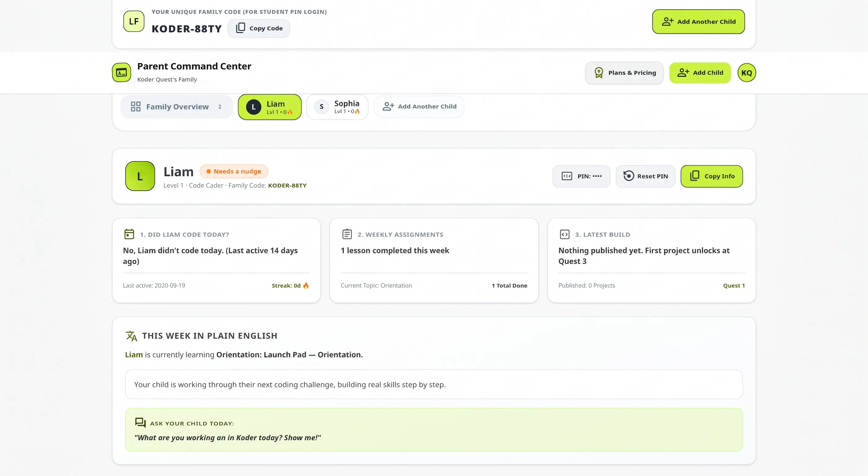Click the green KODER-88TY family code text
Viewport: 868px width, 476px height.
click(287, 185)
